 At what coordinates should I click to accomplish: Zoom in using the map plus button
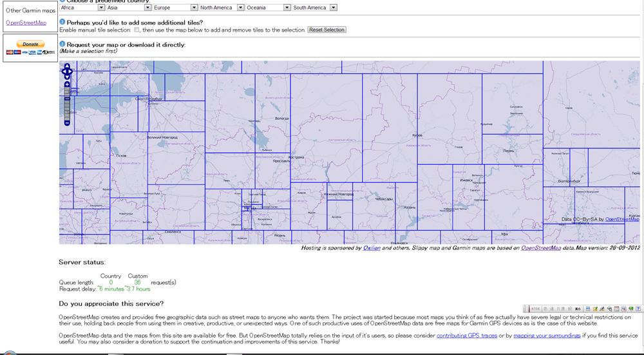point(67,84)
